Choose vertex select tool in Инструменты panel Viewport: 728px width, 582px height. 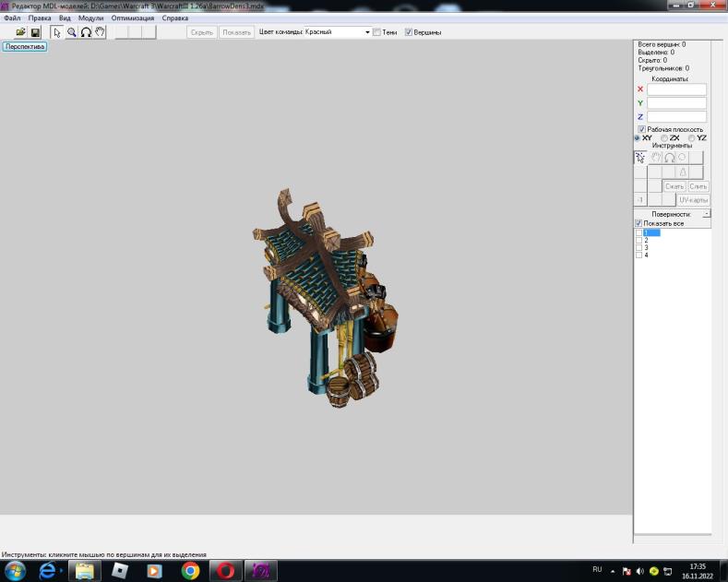[640, 158]
